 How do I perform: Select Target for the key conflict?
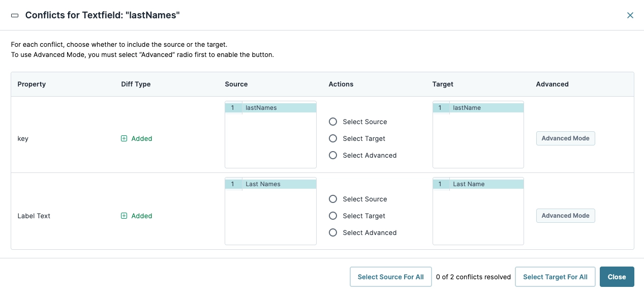[x=333, y=138]
